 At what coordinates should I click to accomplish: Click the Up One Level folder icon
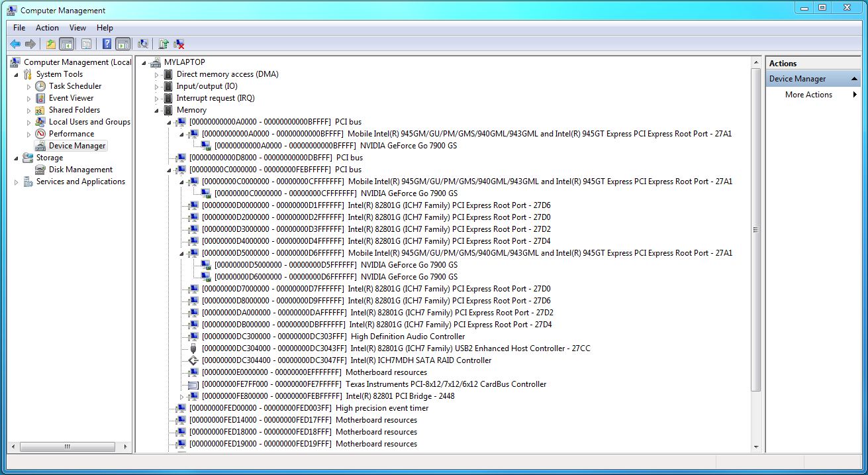pyautogui.click(x=51, y=44)
